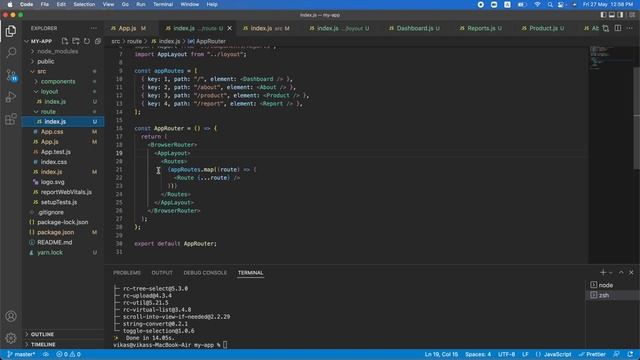Screen dimensions: 640x360
Task: Open the Wi-Fi status menu
Action: point(537,4)
